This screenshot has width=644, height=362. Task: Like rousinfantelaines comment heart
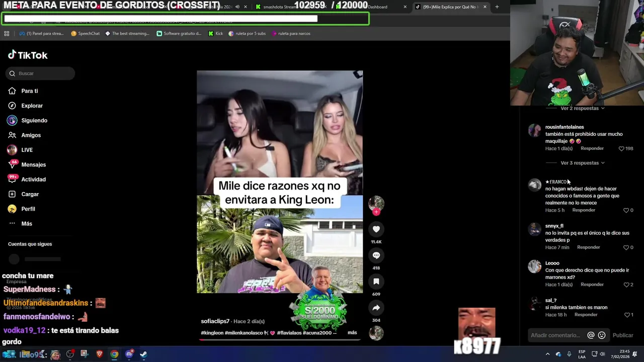coord(621,149)
